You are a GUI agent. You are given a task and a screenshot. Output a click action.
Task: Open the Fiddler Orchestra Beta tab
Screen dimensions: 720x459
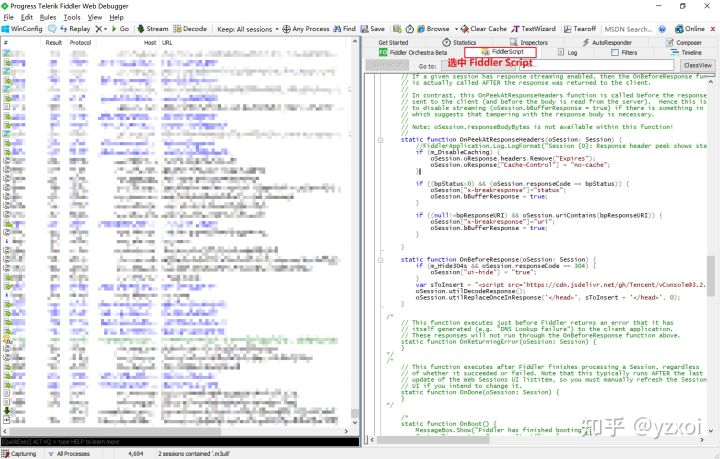click(412, 52)
